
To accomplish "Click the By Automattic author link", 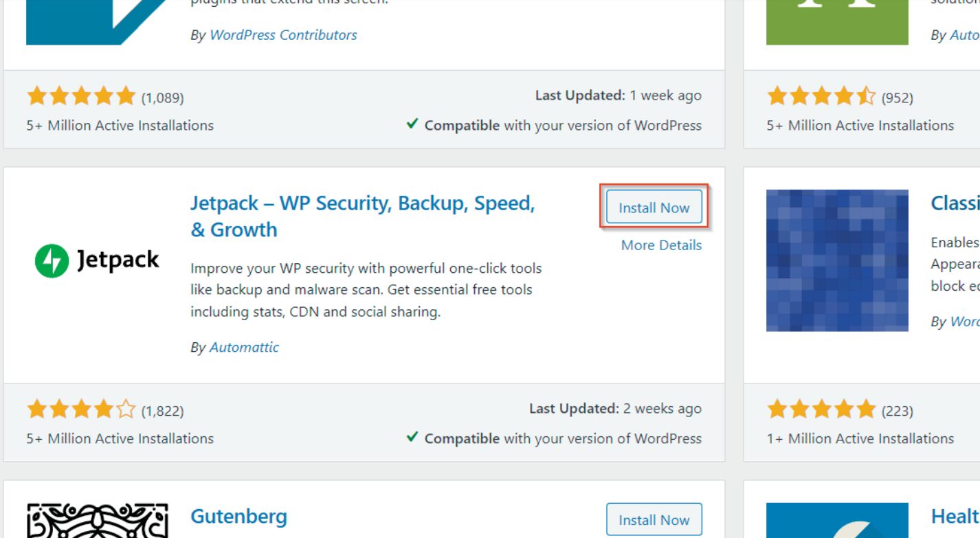I will click(x=245, y=347).
